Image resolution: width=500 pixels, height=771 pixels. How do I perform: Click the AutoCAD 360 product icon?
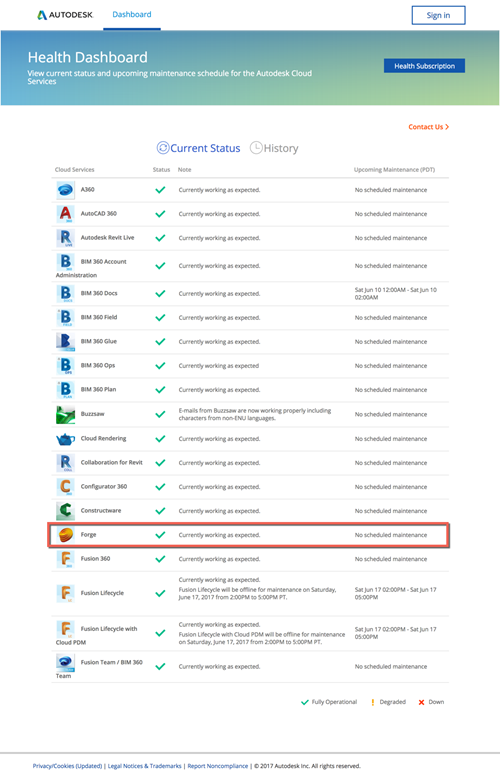65,214
